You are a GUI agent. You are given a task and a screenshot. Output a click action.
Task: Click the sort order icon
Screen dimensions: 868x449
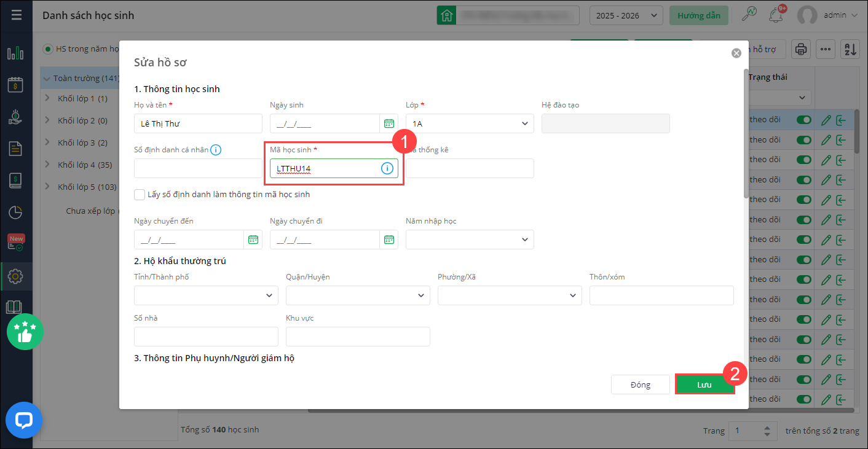850,49
